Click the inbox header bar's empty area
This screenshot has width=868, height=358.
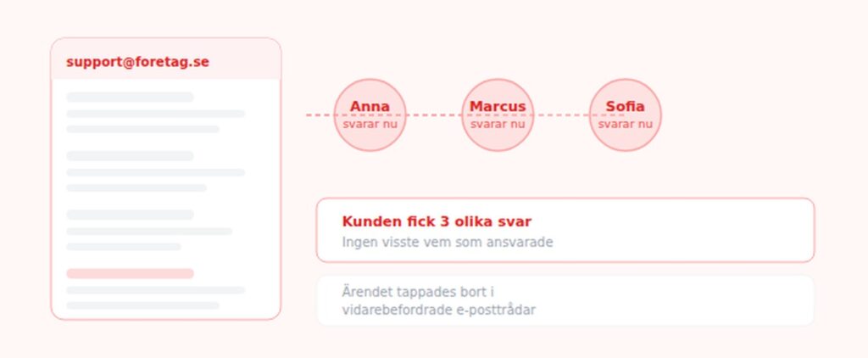point(246,62)
